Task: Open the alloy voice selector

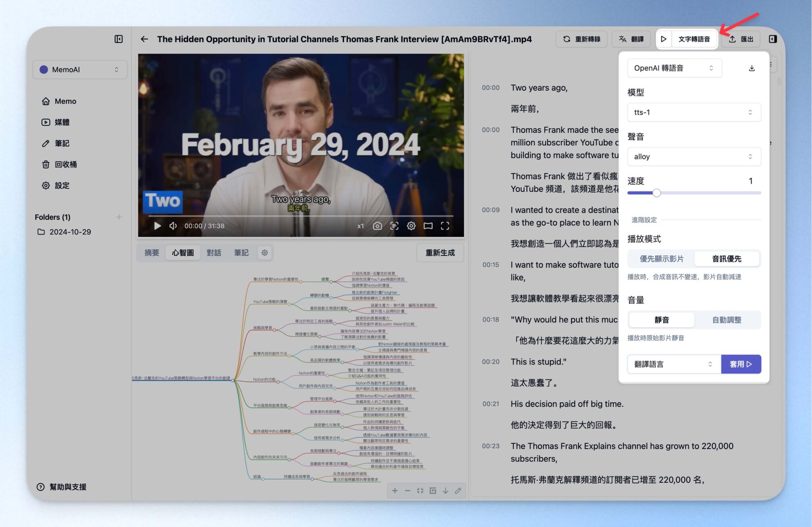Action: (694, 156)
